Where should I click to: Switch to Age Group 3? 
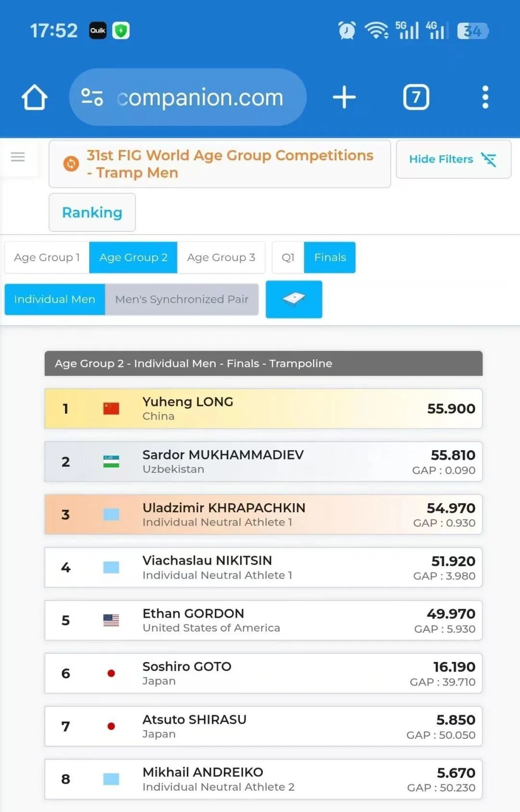coord(221,257)
